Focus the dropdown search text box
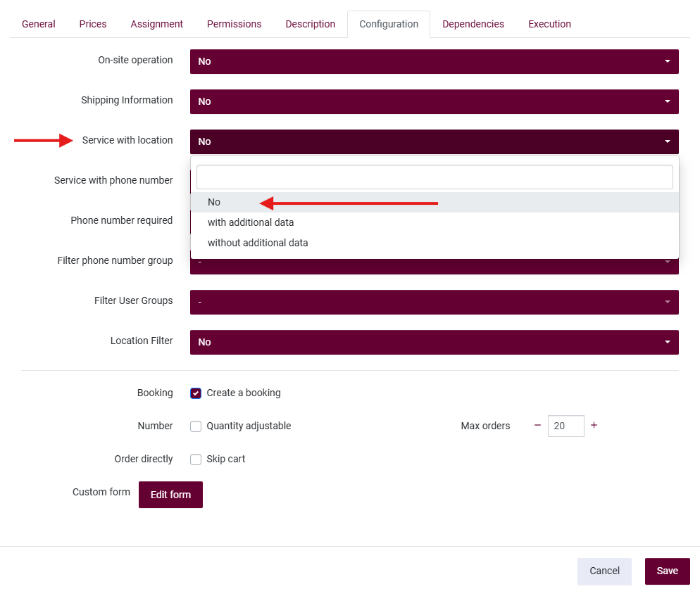This screenshot has width=700, height=596. (434, 177)
